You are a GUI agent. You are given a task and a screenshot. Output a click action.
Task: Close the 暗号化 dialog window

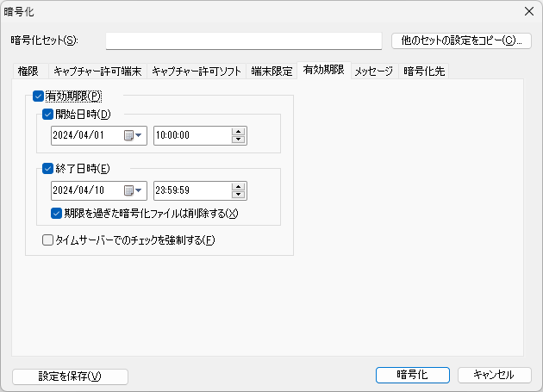(527, 11)
